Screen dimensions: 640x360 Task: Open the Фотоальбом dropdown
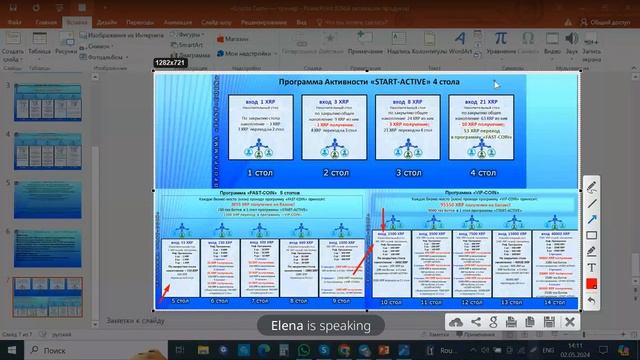104,57
